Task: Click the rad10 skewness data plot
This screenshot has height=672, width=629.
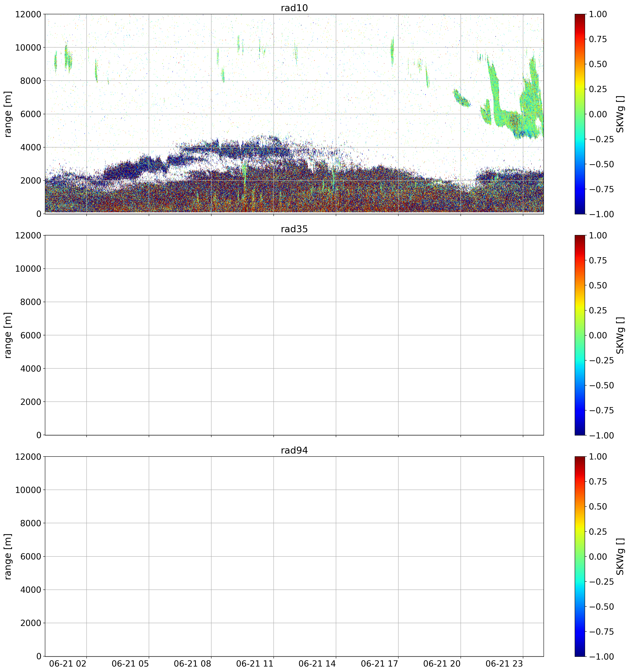Action: pyautogui.click(x=294, y=114)
